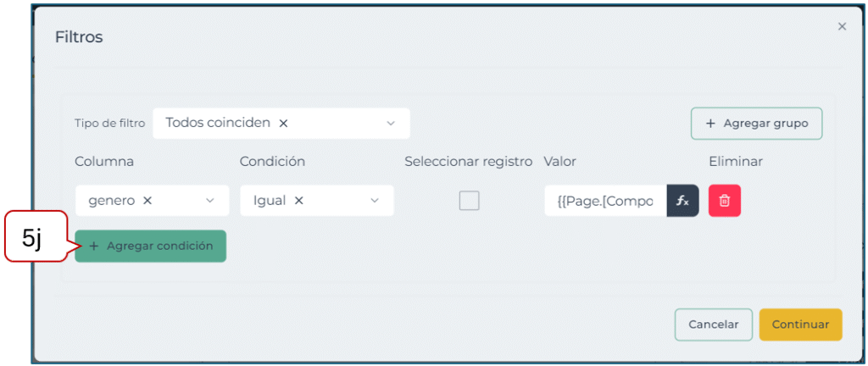Clear the 'Igual' condition selection
This screenshot has width=868, height=366.
point(299,201)
